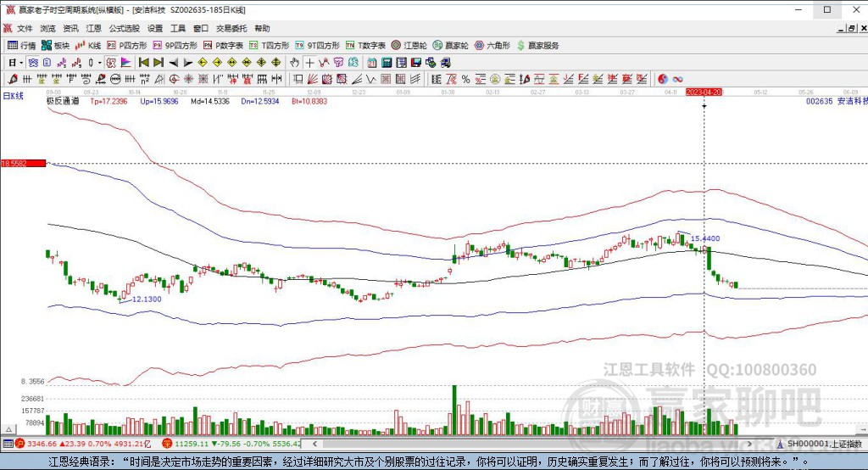Expand the 日 period dropdown arrow
Viewport: 868px width, 470px height.
coord(21,62)
